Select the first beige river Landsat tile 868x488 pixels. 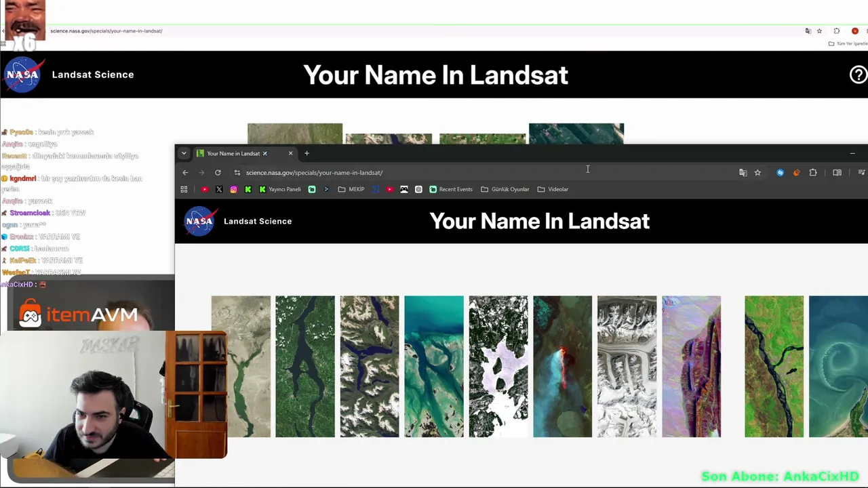[241, 367]
